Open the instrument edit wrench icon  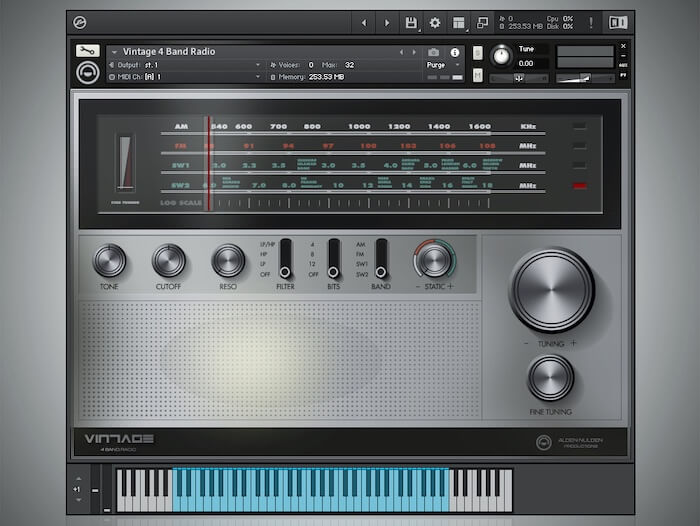[x=87, y=51]
